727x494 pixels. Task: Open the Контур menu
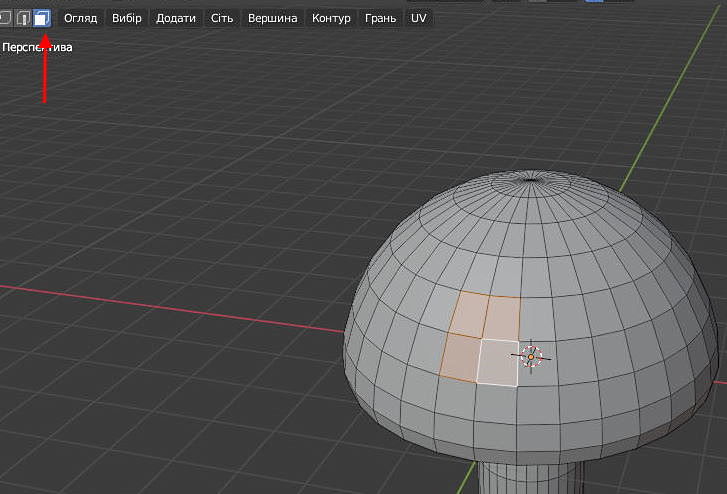(x=331, y=18)
